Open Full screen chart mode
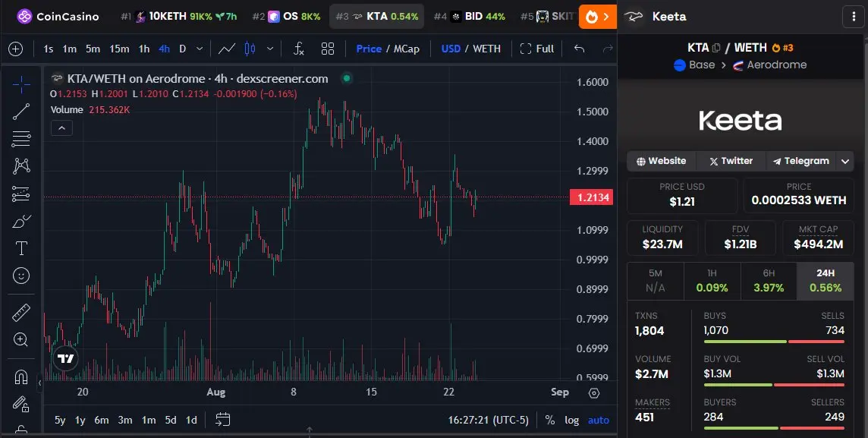 tap(537, 49)
